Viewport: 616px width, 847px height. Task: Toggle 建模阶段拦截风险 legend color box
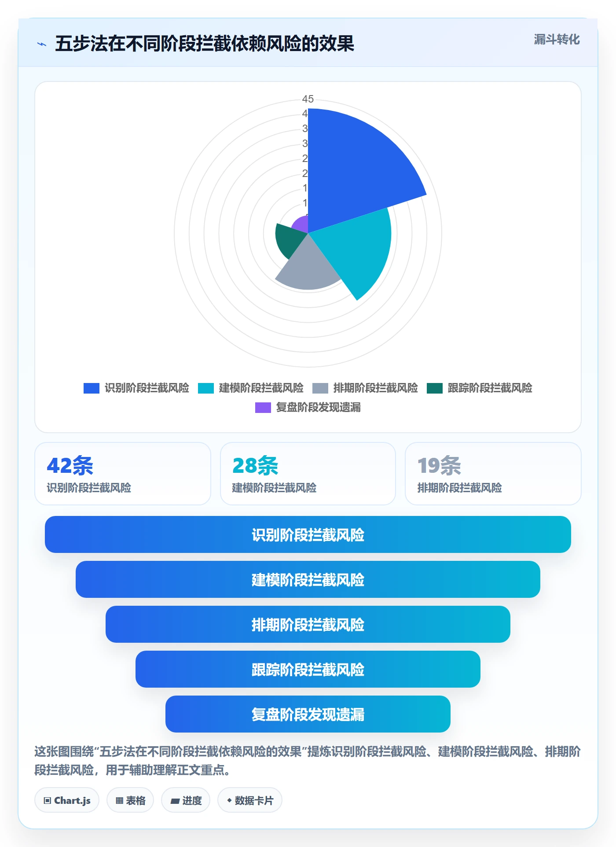(x=206, y=388)
